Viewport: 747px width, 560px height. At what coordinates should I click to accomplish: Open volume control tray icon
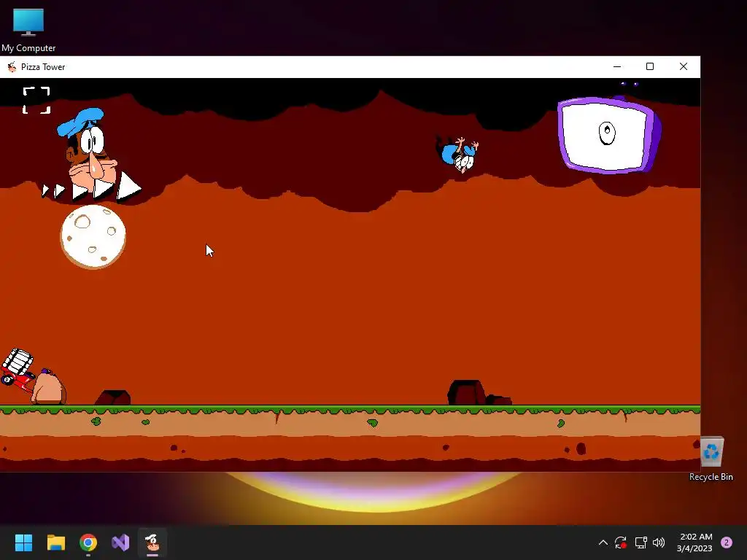click(x=659, y=542)
